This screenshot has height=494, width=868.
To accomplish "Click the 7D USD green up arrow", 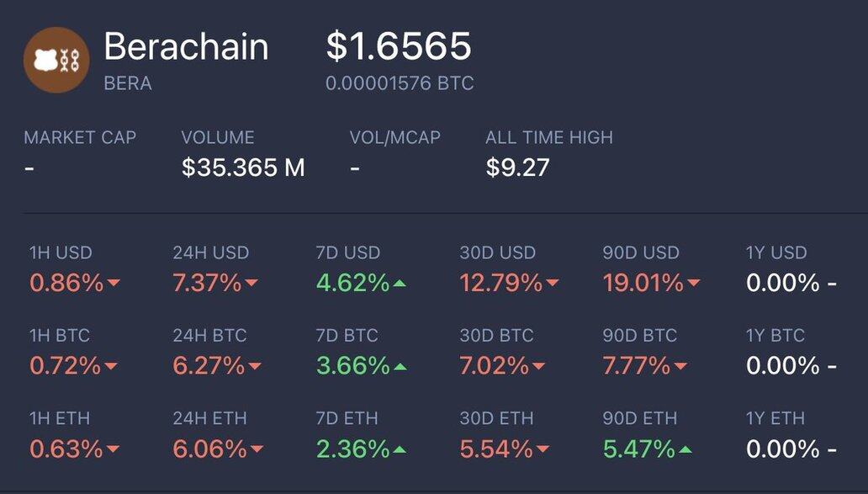I will coord(400,284).
